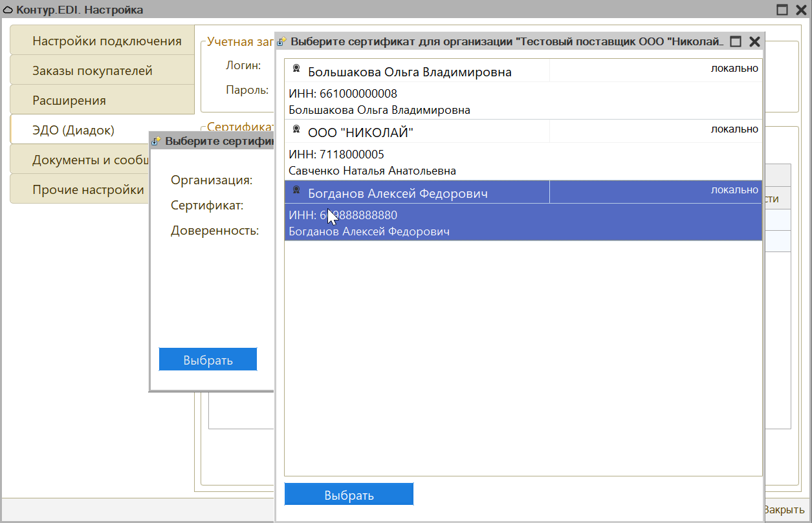
Task: Click ИНН: 661000000008 text
Action: [343, 94]
